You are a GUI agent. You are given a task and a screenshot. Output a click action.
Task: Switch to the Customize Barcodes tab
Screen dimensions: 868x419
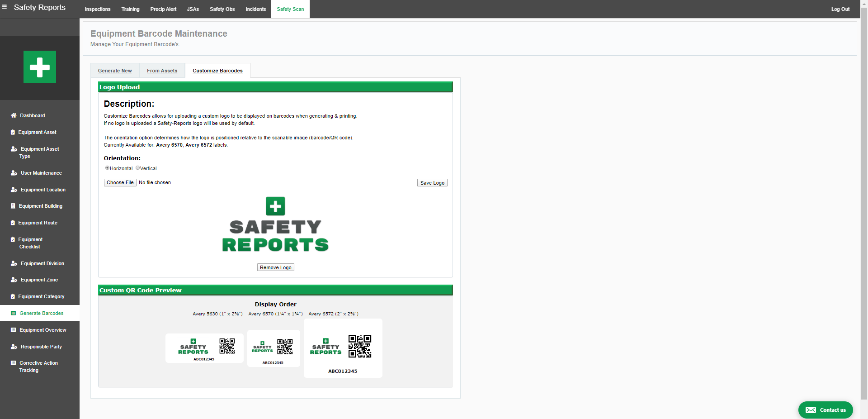(217, 71)
